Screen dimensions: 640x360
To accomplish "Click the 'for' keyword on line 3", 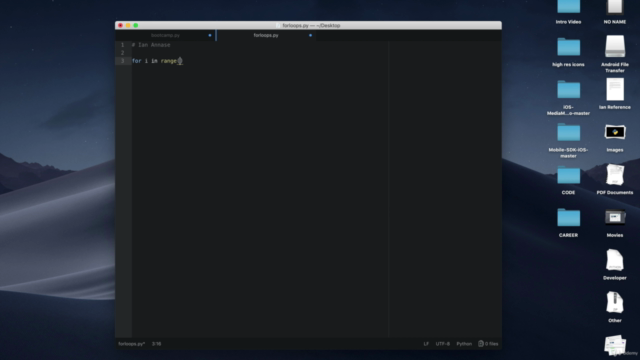I will [x=136, y=61].
